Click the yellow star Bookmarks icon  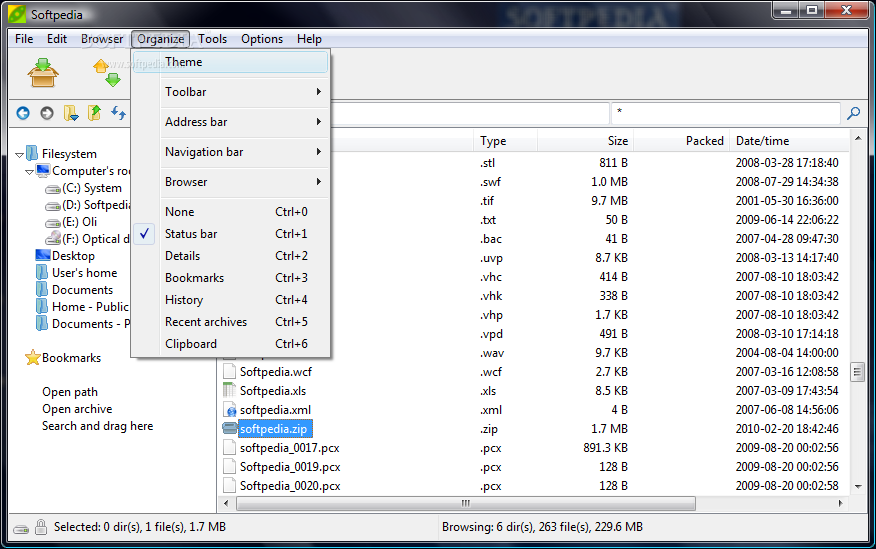pyautogui.click(x=33, y=357)
